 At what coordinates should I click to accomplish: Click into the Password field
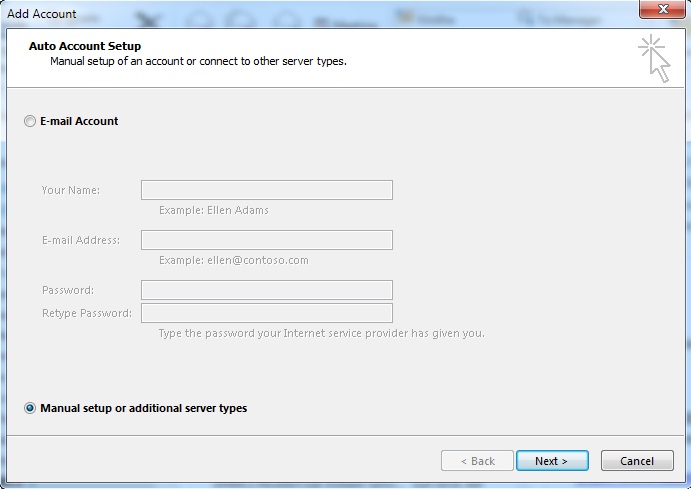[x=267, y=290]
